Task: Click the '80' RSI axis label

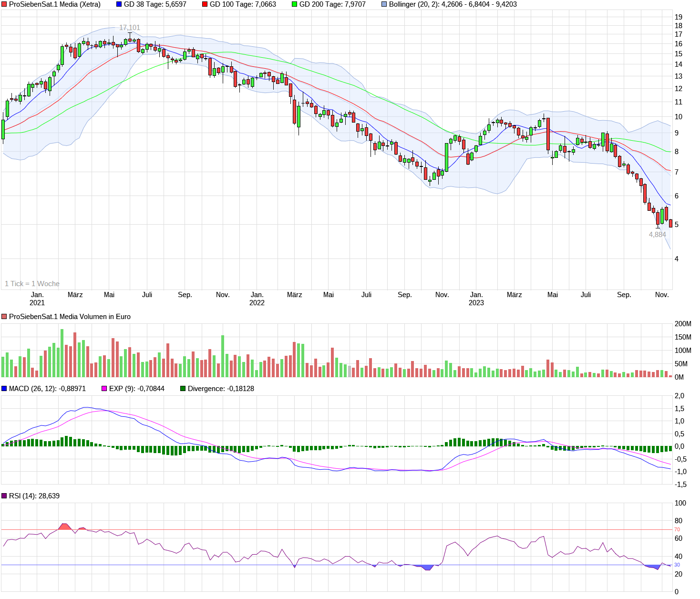Action: click(679, 521)
